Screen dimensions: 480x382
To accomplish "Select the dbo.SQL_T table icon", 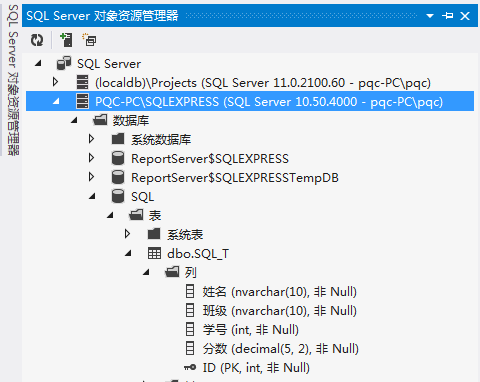I will point(154,254).
